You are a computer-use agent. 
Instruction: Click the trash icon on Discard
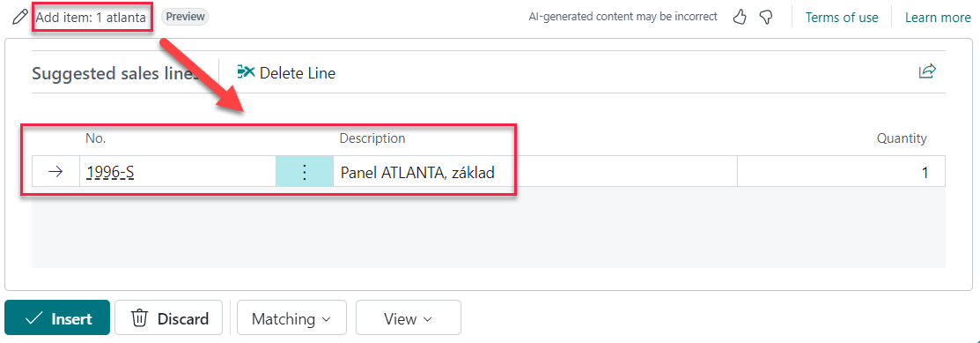coord(139,318)
